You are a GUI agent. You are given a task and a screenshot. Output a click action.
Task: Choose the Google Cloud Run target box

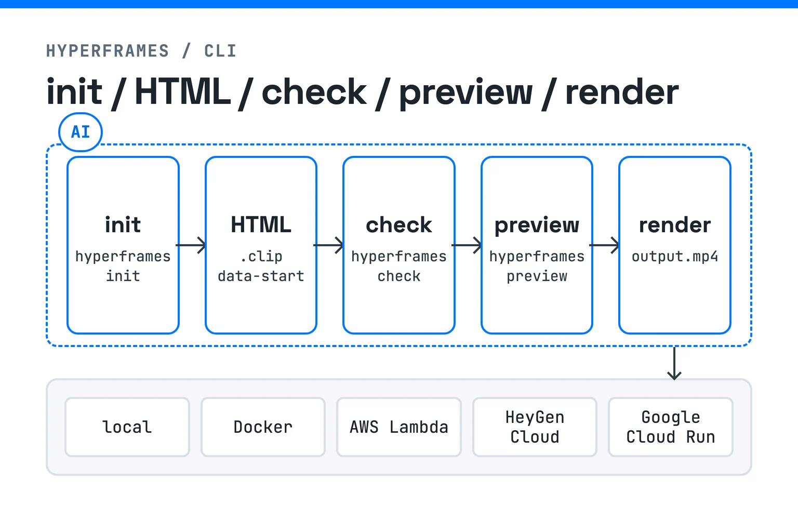(x=671, y=427)
